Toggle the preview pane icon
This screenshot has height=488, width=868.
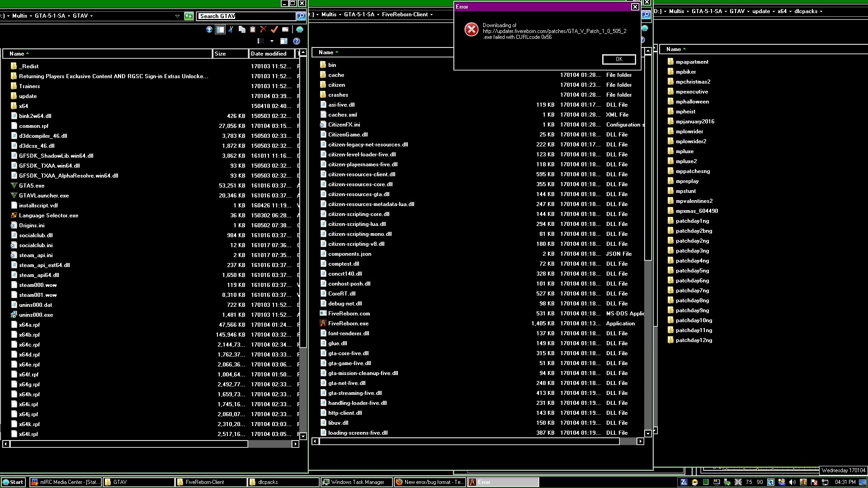point(284,41)
